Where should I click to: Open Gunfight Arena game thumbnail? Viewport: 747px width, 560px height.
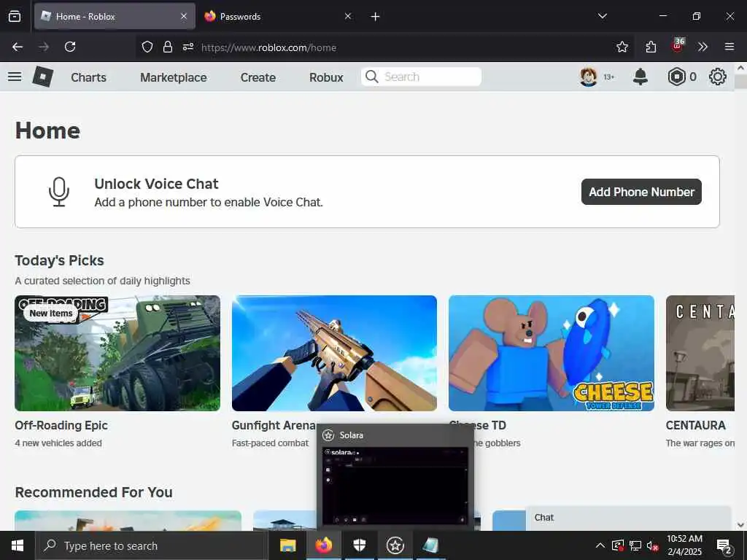coord(334,353)
